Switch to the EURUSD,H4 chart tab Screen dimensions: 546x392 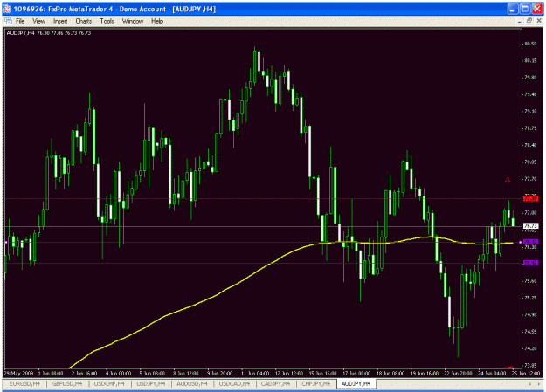[24, 383]
